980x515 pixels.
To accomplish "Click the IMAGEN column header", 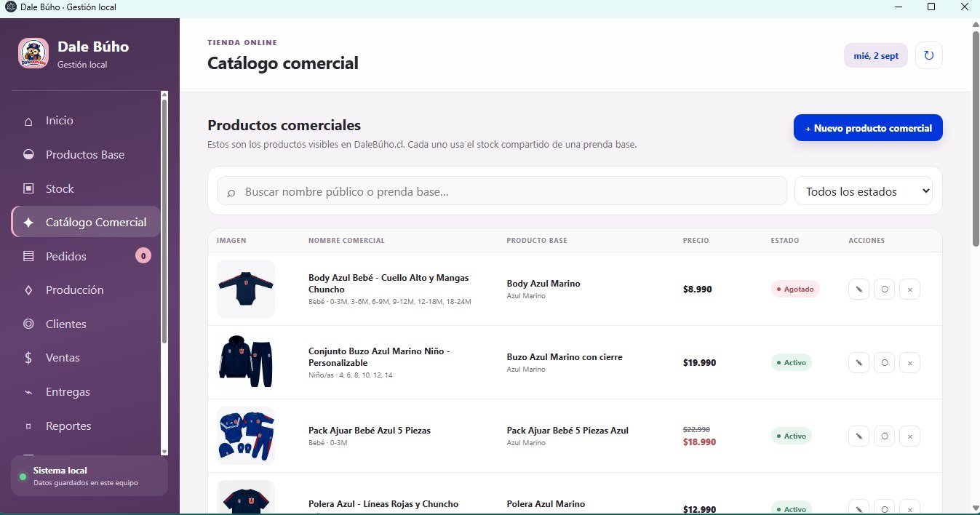I will click(231, 241).
